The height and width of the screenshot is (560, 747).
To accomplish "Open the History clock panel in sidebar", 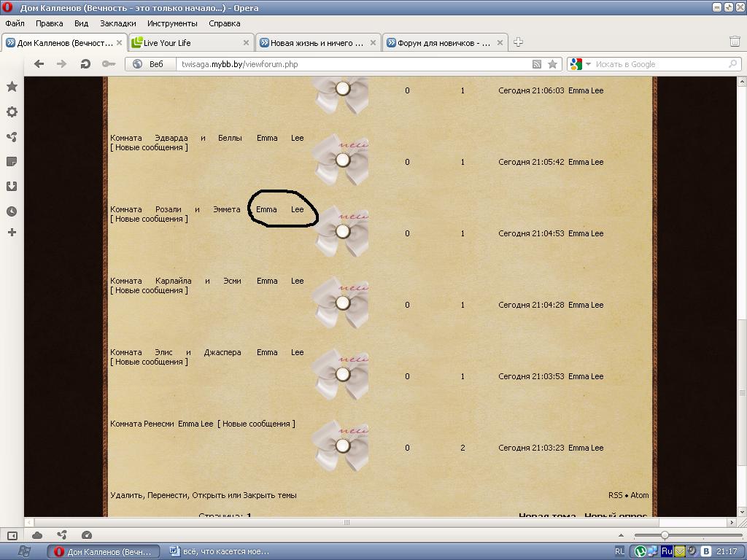I will click(12, 211).
